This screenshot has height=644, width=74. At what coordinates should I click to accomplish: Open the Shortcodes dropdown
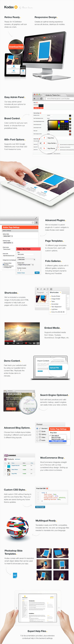pos(55,292)
